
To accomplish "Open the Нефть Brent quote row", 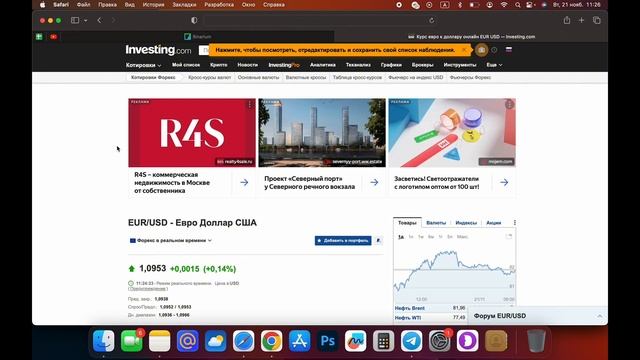I will 430,308.
